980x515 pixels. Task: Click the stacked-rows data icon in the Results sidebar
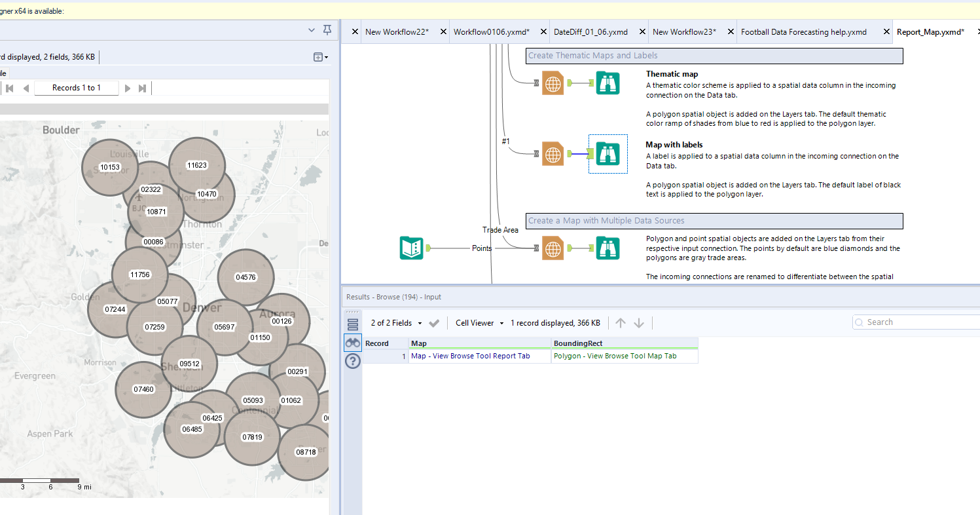click(x=352, y=323)
